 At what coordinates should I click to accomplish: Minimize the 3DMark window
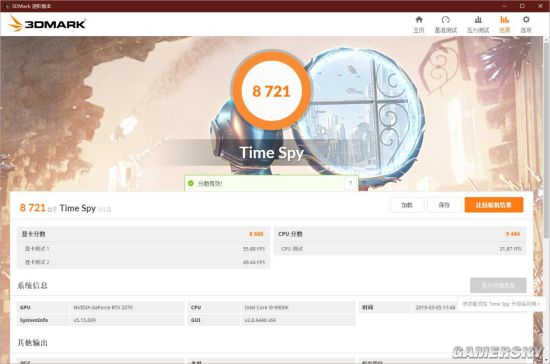(x=504, y=6)
